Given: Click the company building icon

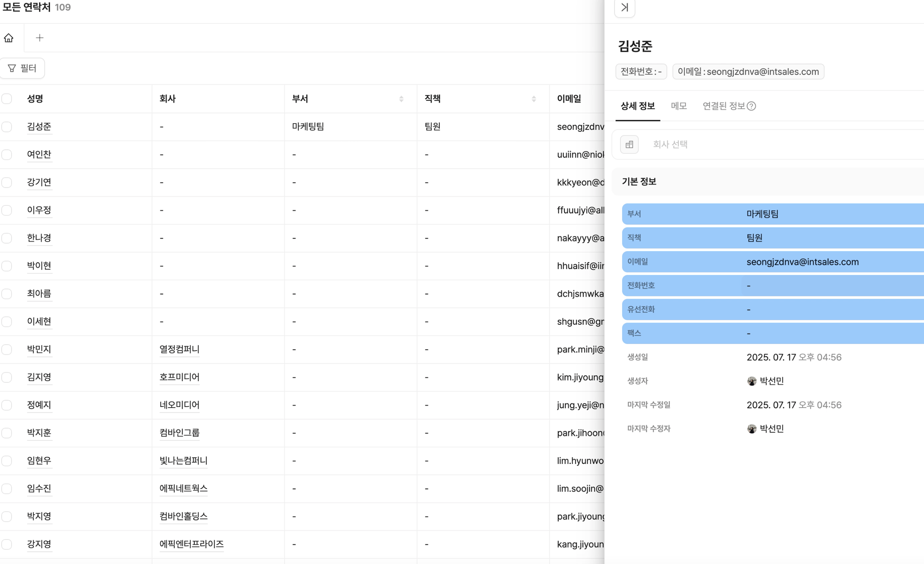Looking at the screenshot, I should tap(629, 144).
